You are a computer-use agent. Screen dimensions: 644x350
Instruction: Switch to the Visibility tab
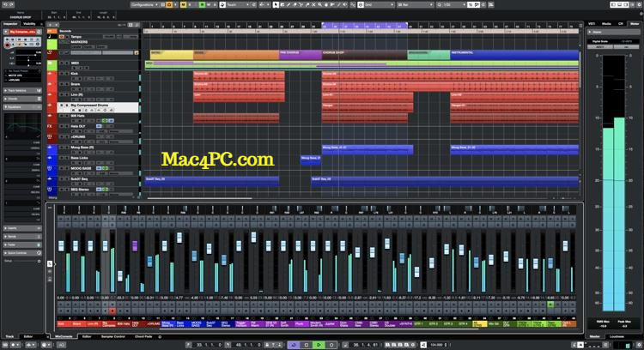coord(29,24)
